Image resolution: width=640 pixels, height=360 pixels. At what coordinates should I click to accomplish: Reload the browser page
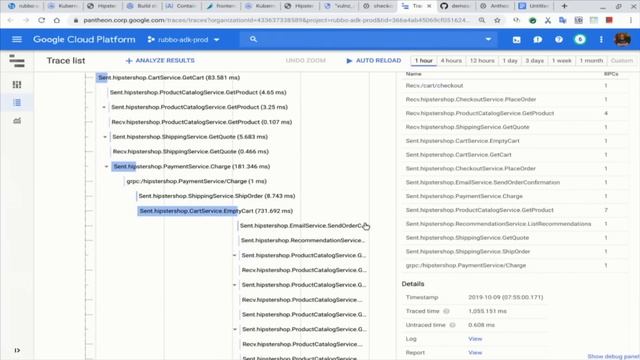(x=41, y=20)
